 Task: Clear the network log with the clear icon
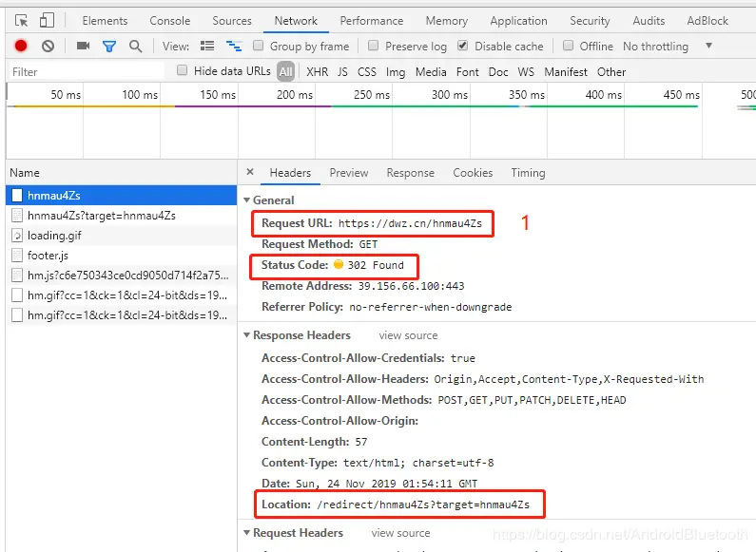click(x=48, y=47)
